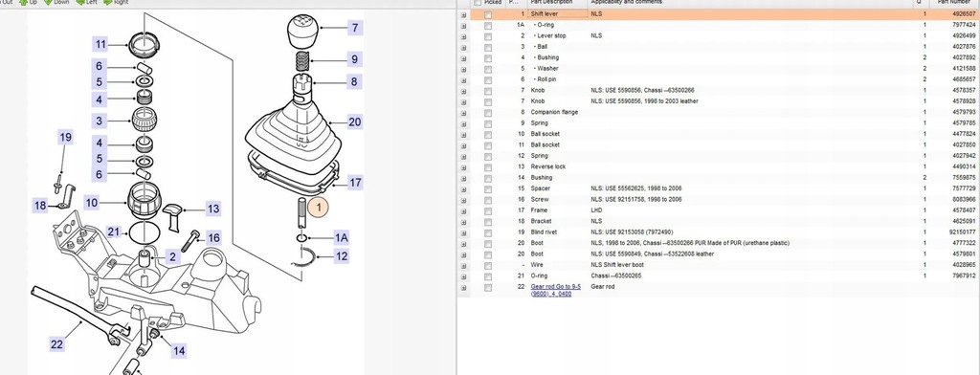The width and height of the screenshot is (980, 375).
Task: Select callout 14 bushing in diagram
Action: 179,351
